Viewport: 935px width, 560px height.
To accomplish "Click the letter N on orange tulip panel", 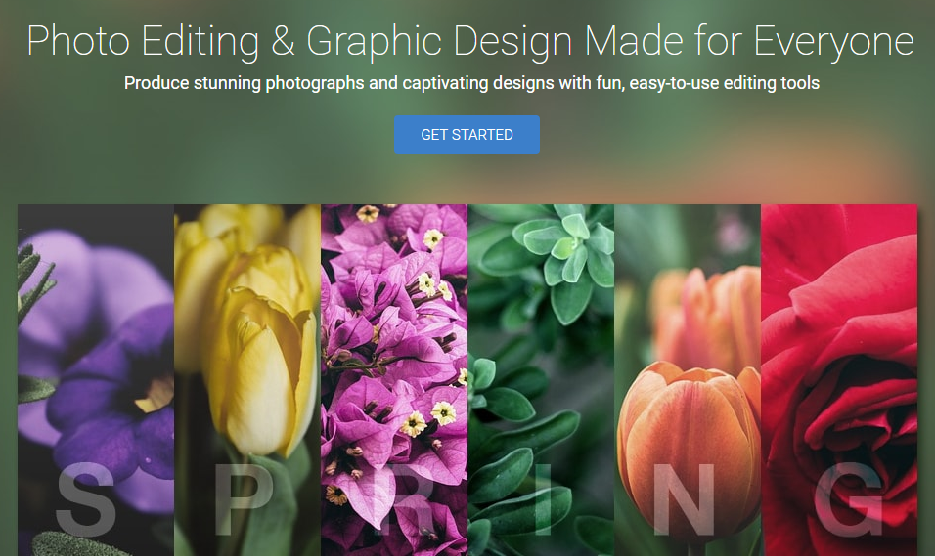I will point(684,499).
